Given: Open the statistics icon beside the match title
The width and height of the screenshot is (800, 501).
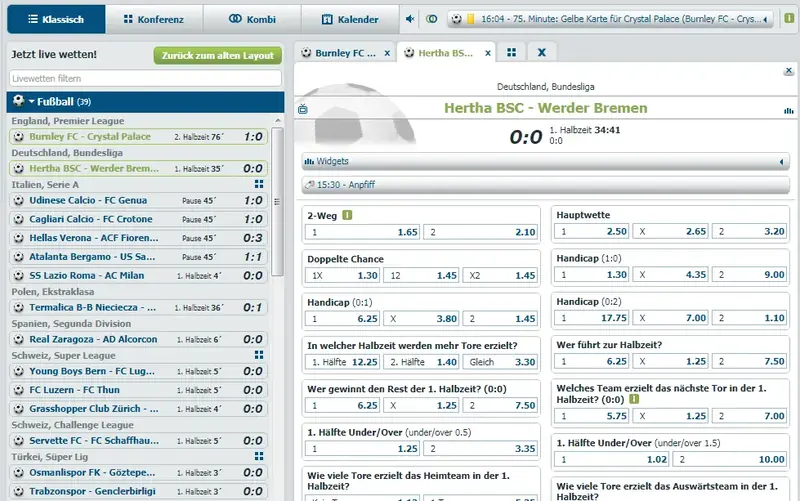Looking at the screenshot, I should click(x=789, y=110).
